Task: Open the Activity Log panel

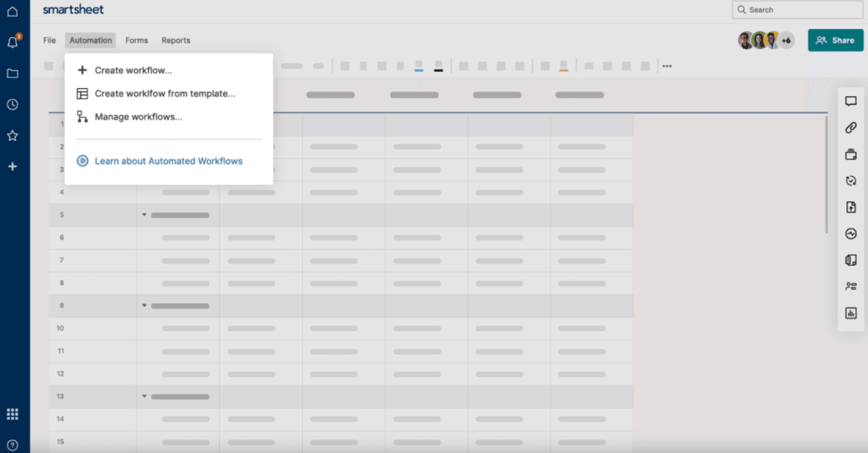Action: [851, 232]
